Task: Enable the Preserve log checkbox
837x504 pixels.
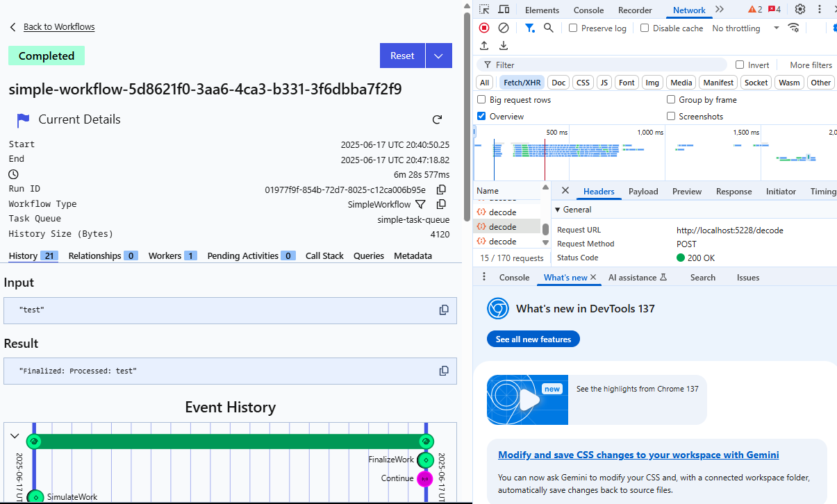Action: (x=573, y=28)
